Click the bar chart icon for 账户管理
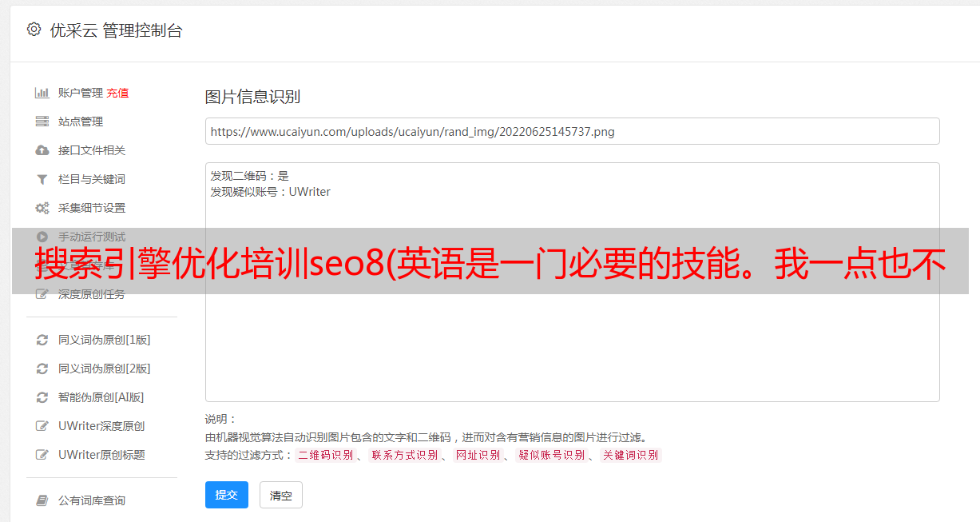Image resolution: width=980 pixels, height=522 pixels. 42,93
